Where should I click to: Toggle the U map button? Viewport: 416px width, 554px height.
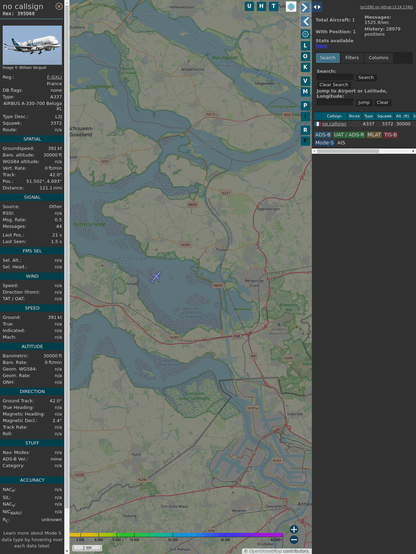249,6
